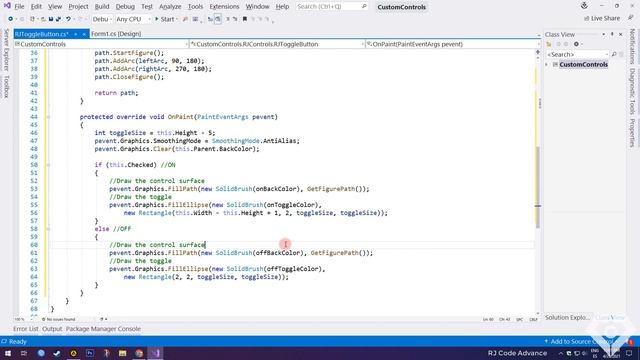The image size is (640, 360).
Task: Open the Analyze menu
Action: point(170,7)
